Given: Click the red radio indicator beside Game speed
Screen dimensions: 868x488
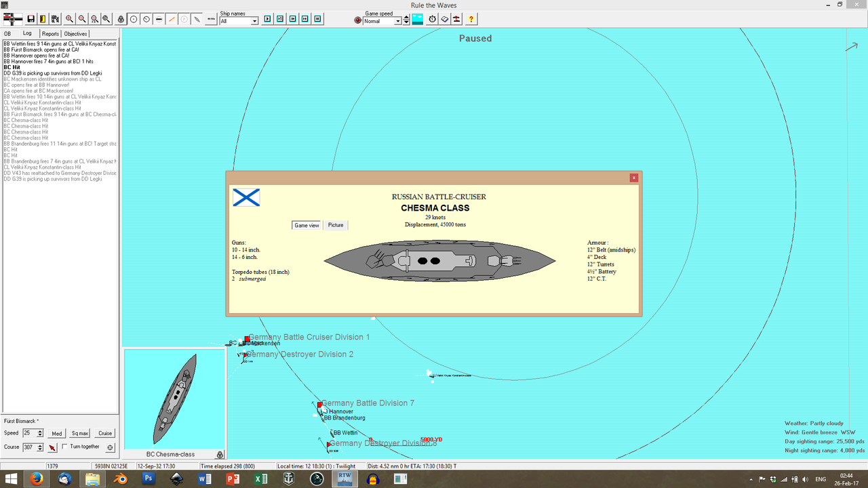Looking at the screenshot, I should click(x=357, y=20).
